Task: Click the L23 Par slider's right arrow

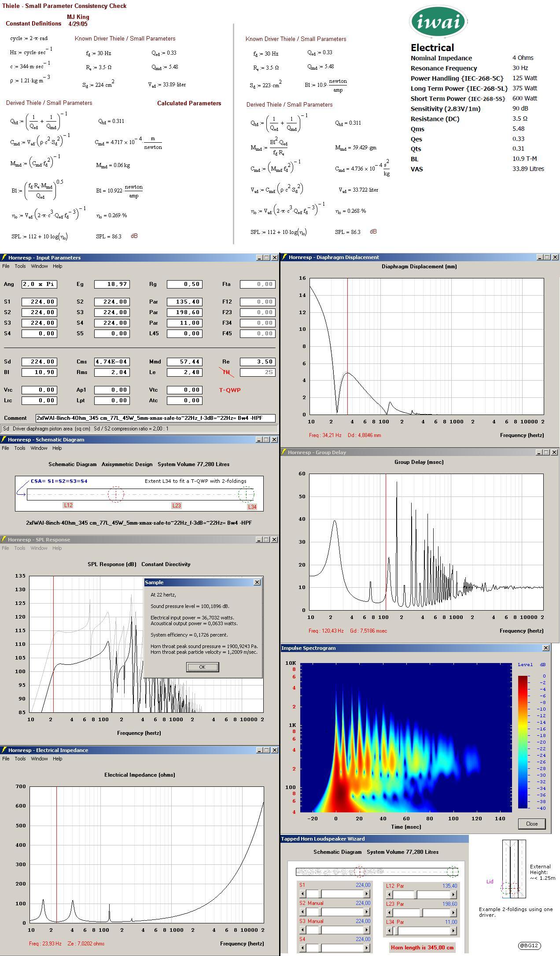Action: (453, 913)
